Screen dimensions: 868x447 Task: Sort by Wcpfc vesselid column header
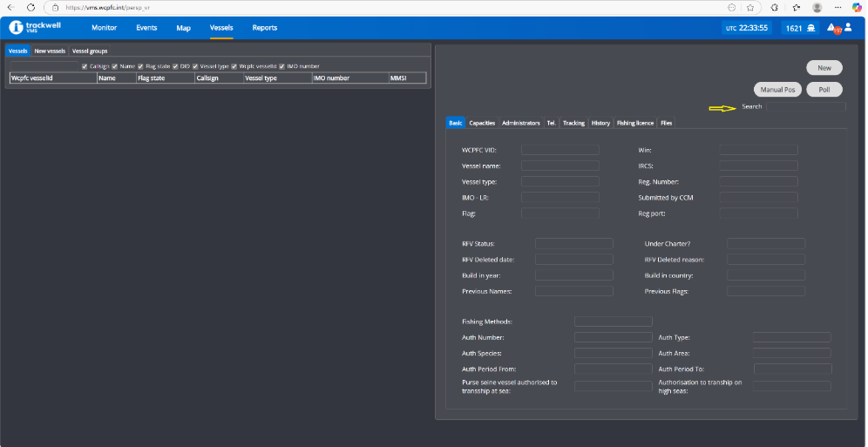54,78
